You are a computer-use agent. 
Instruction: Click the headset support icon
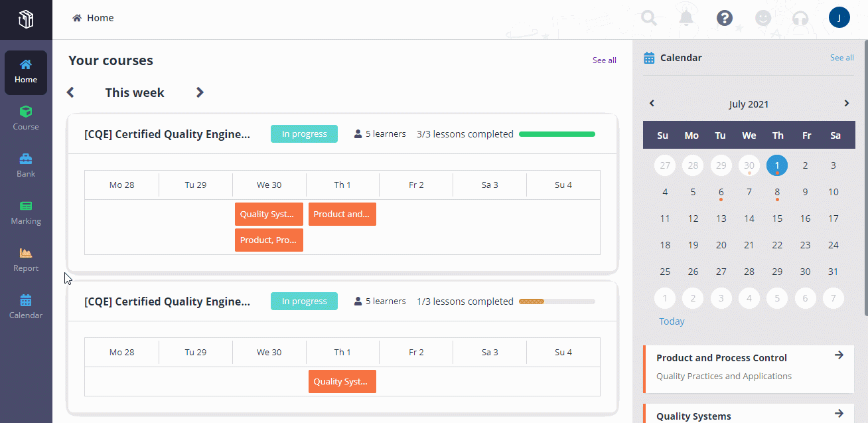point(801,18)
